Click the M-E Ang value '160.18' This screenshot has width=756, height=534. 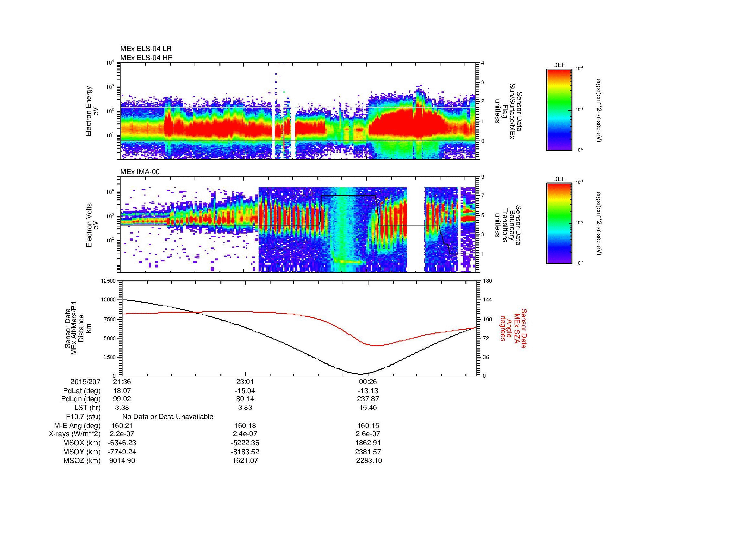tap(245, 426)
